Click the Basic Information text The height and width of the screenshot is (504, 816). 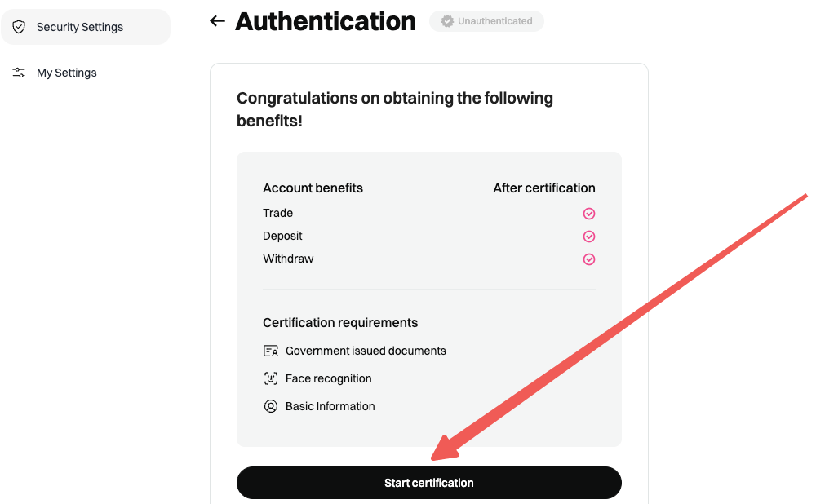click(330, 406)
